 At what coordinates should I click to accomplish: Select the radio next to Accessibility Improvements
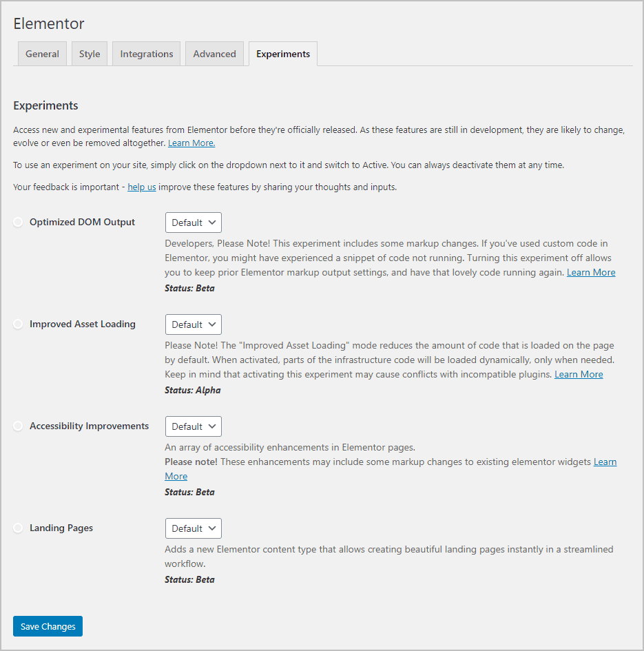click(18, 426)
